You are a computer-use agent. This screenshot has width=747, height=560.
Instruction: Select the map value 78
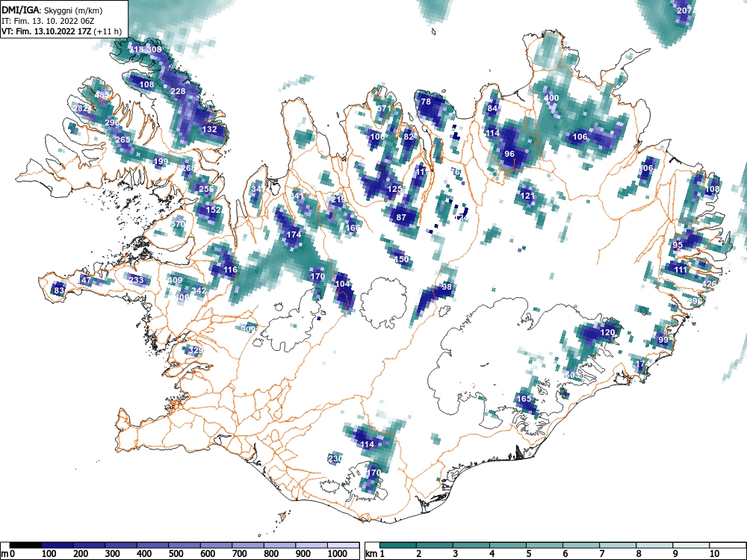click(426, 102)
